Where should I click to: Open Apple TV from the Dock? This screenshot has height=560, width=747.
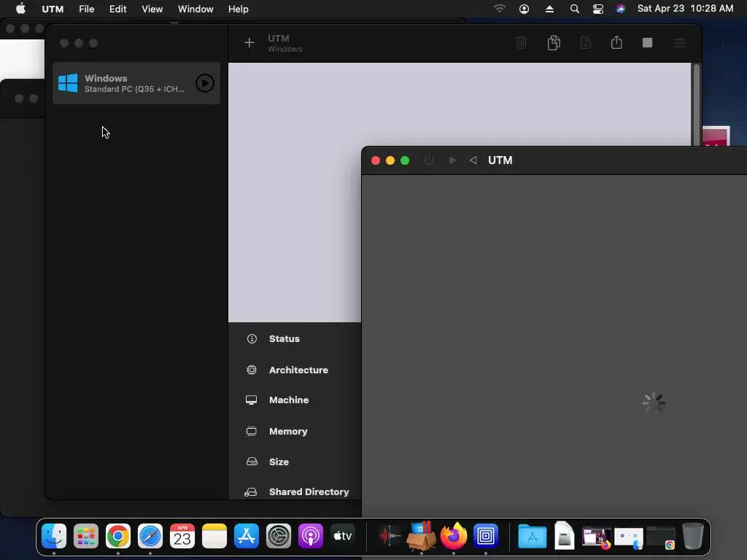click(343, 536)
